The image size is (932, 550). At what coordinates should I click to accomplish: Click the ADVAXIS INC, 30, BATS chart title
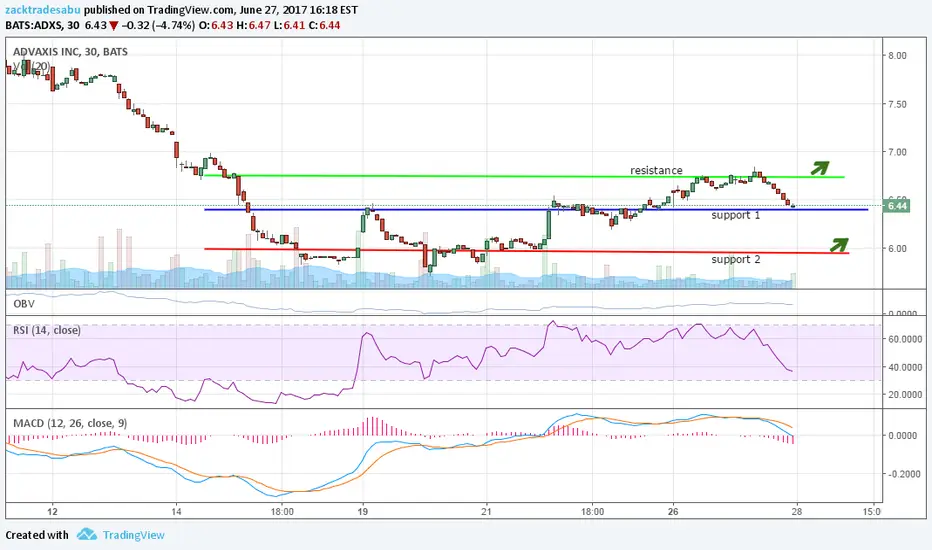point(71,52)
